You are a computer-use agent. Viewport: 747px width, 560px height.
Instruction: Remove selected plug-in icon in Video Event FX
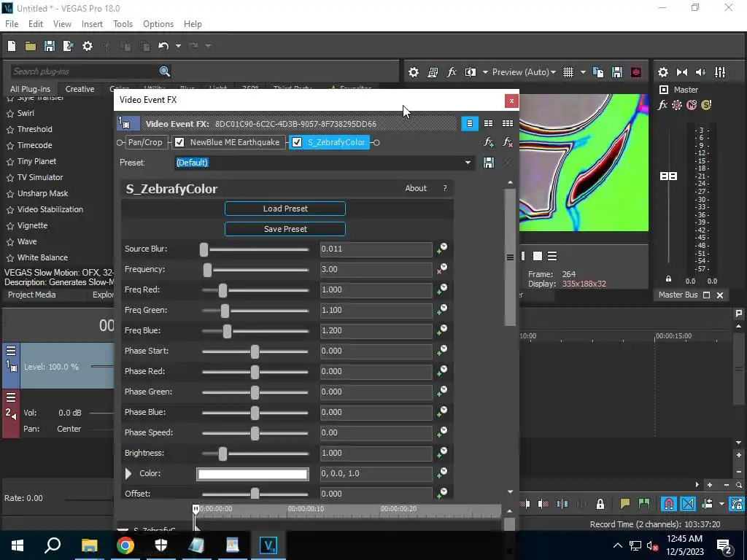click(508, 142)
